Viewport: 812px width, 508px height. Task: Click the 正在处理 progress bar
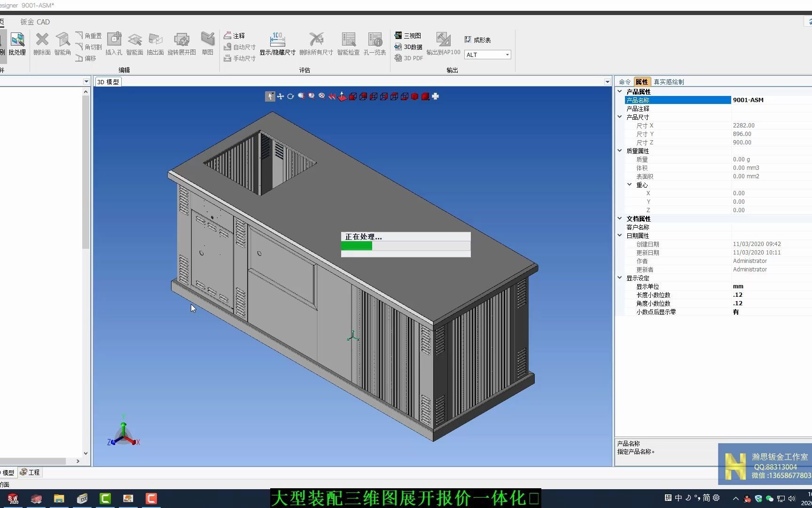(x=406, y=246)
